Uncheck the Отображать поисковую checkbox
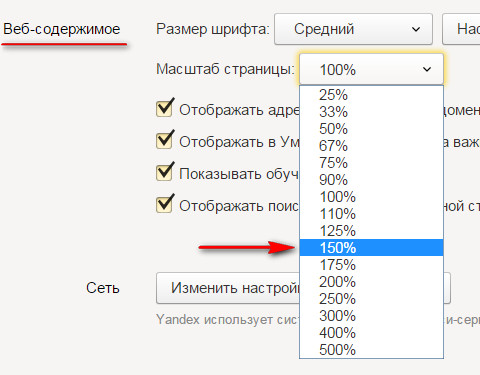 click(164, 205)
